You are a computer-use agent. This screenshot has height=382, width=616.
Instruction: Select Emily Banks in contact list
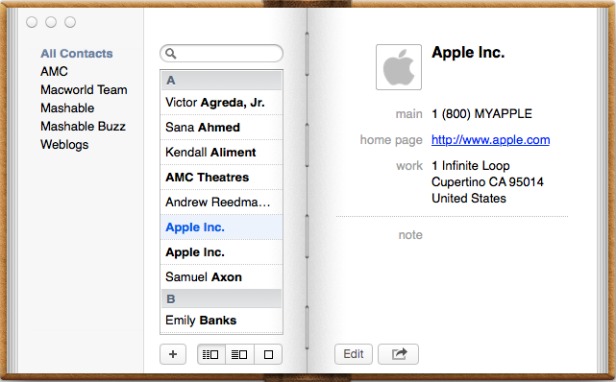[221, 320]
